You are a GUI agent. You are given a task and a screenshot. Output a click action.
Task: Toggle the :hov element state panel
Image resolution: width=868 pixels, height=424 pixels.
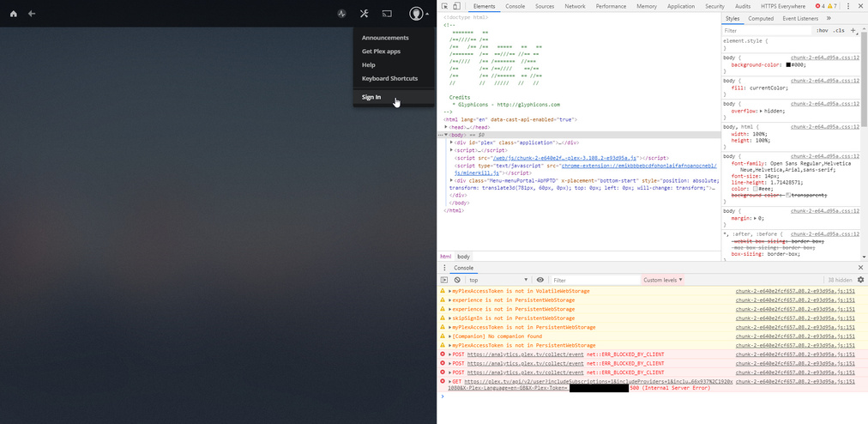[822, 31]
